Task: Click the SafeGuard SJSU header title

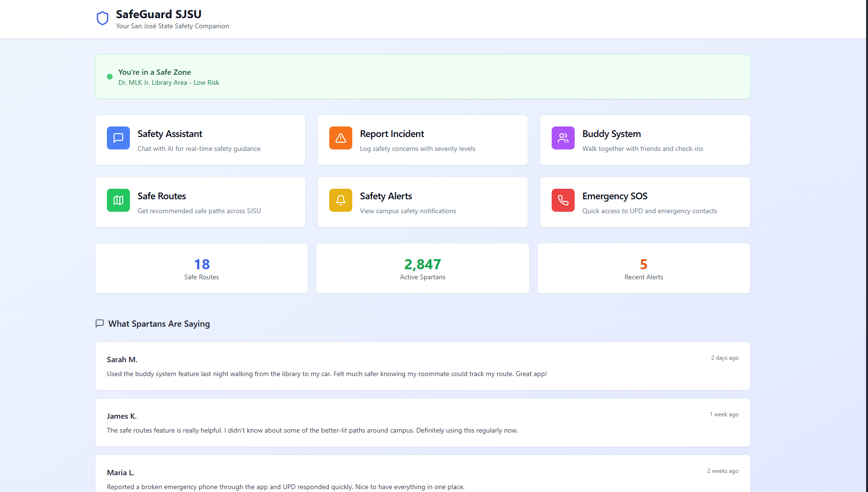Action: 159,14
